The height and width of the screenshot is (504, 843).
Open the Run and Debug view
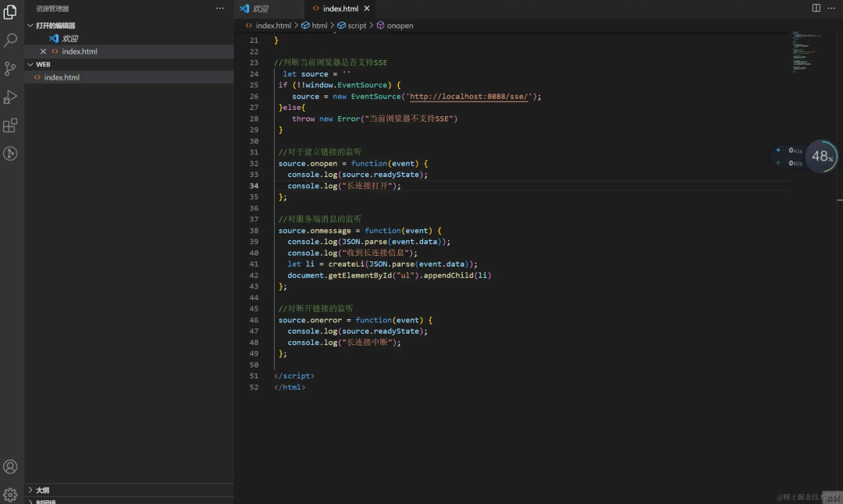(x=10, y=97)
